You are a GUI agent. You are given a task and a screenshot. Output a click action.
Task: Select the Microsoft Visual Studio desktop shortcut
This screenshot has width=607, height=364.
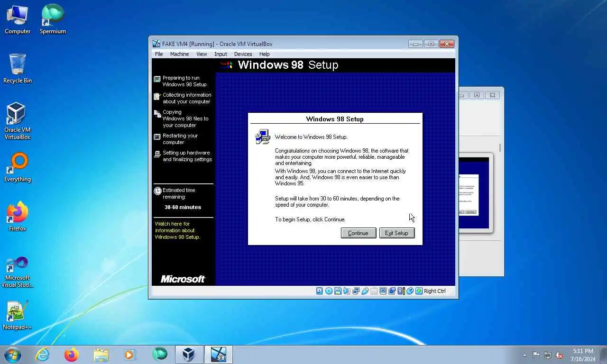(18, 272)
